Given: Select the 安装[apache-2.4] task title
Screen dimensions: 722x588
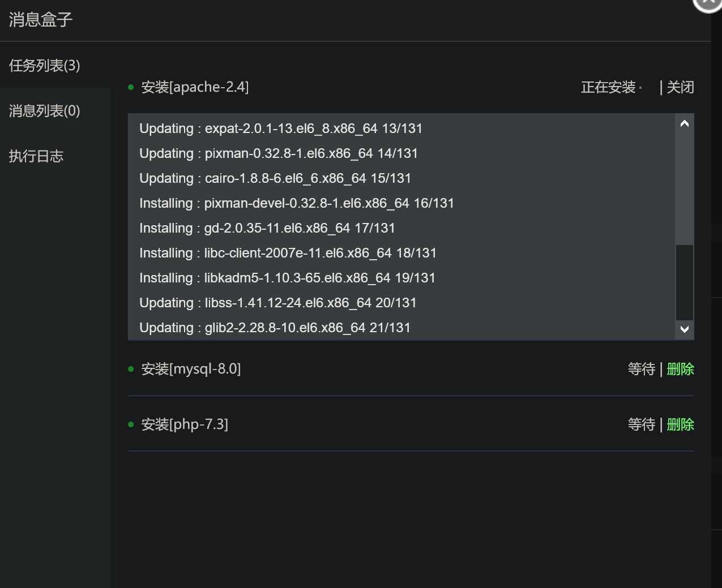Looking at the screenshot, I should tap(195, 87).
